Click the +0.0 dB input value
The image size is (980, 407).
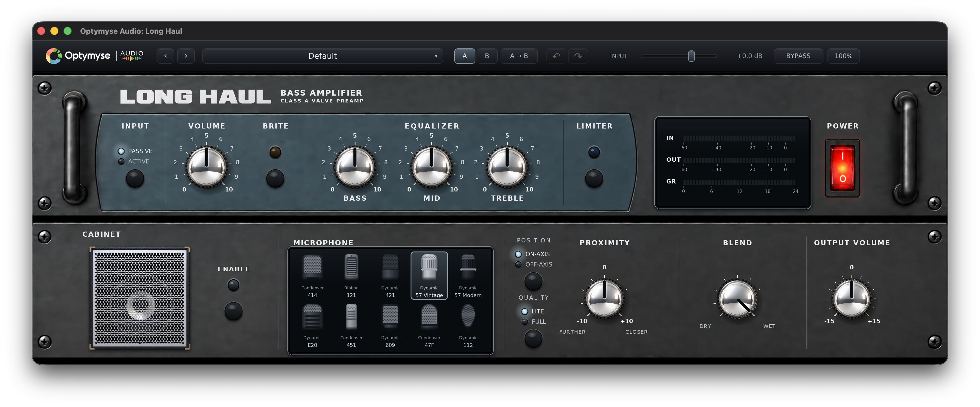(749, 56)
